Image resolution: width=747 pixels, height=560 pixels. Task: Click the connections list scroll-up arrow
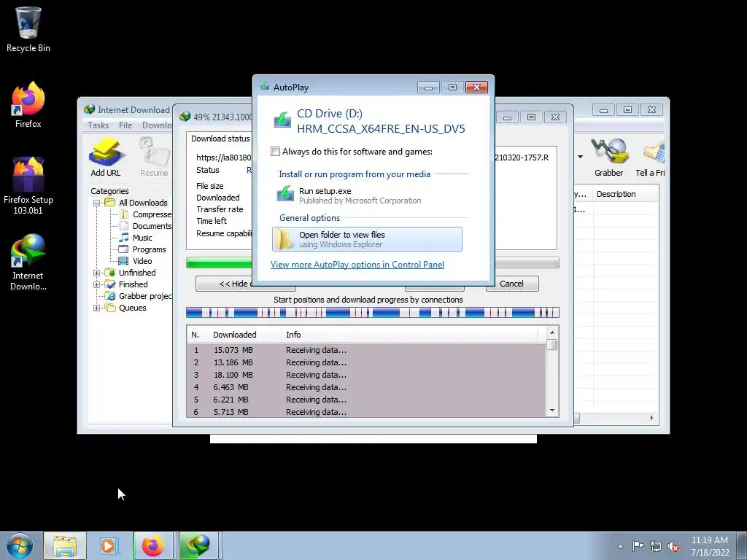pos(552,332)
